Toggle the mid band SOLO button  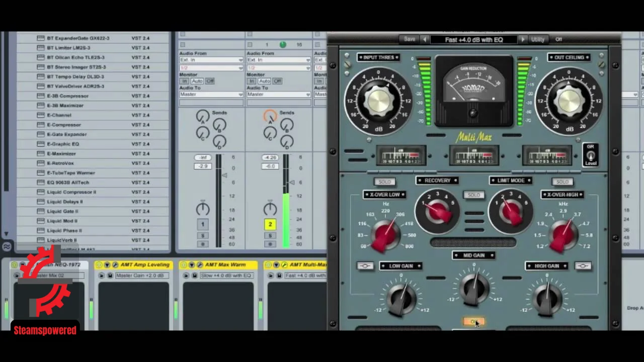[x=474, y=195]
